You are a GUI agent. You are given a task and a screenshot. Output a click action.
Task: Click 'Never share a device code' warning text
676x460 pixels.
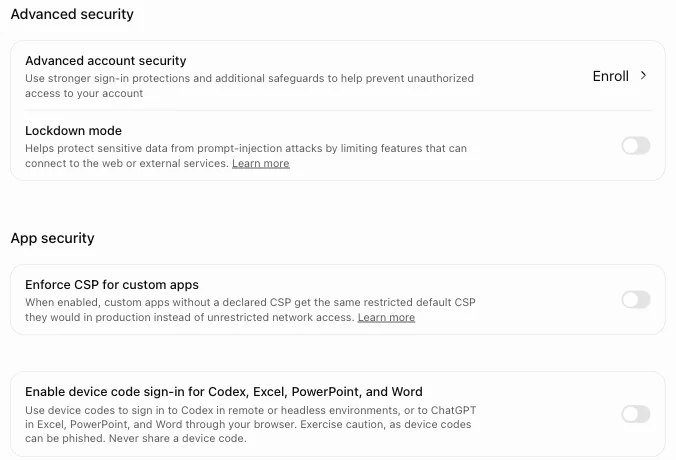click(x=178, y=438)
